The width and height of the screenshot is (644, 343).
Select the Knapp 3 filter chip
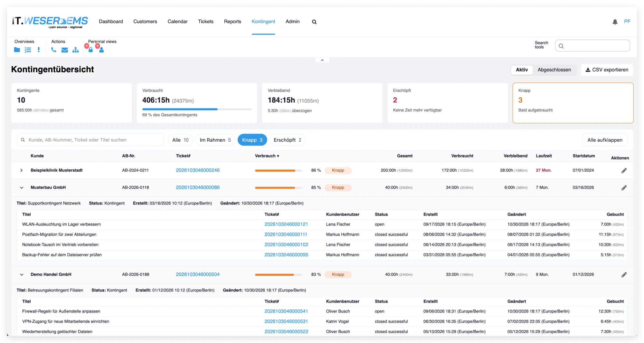click(x=252, y=140)
